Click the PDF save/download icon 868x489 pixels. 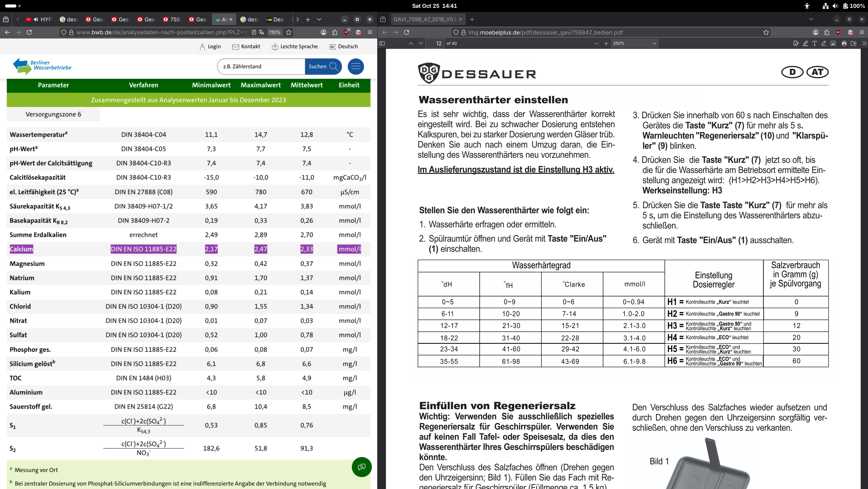(x=854, y=43)
